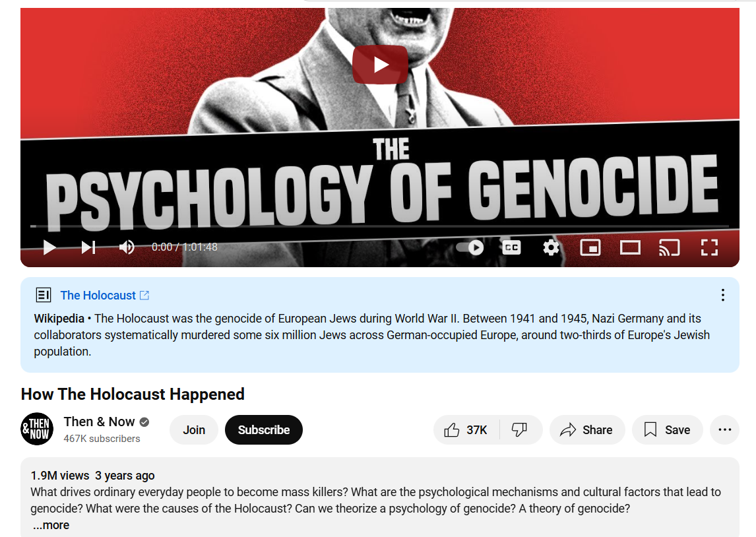Cast video to TV device
The image size is (756, 537).
pyautogui.click(x=669, y=247)
